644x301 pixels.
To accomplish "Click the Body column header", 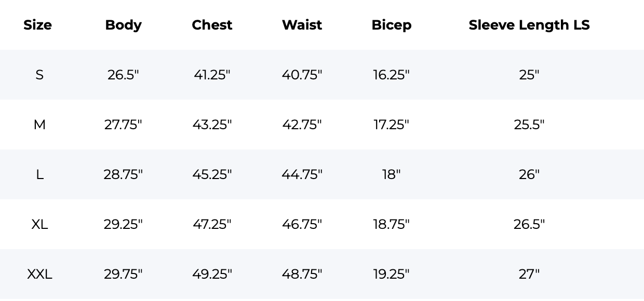I will 123,25.
